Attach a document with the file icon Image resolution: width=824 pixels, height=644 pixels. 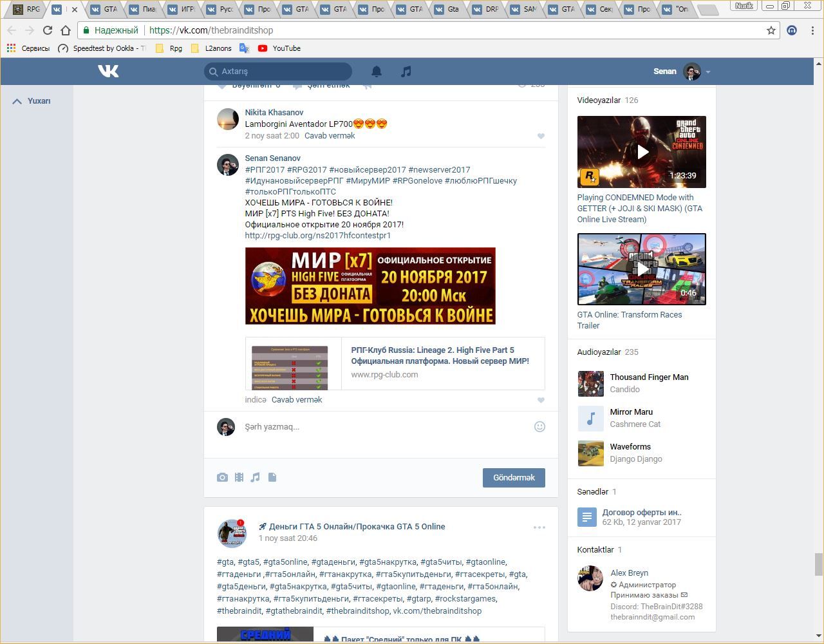click(x=272, y=477)
